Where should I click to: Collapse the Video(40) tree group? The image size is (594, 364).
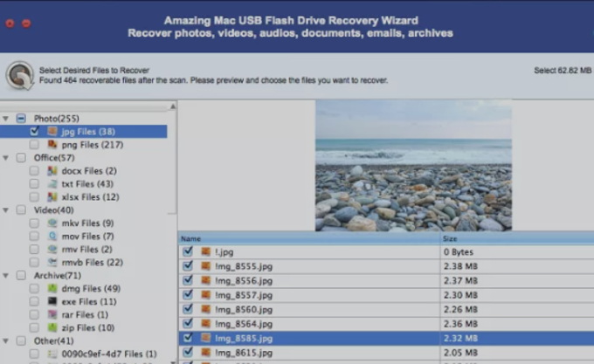(x=6, y=210)
